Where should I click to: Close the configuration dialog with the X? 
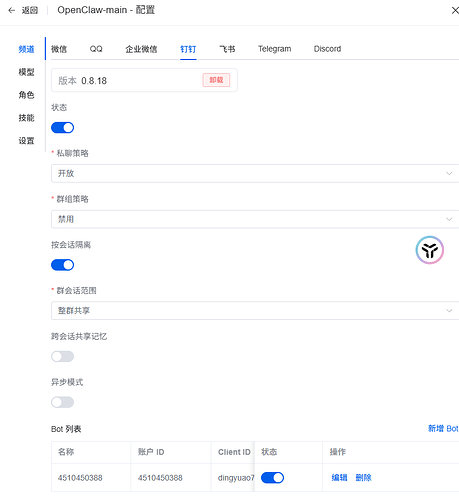[455, 10]
